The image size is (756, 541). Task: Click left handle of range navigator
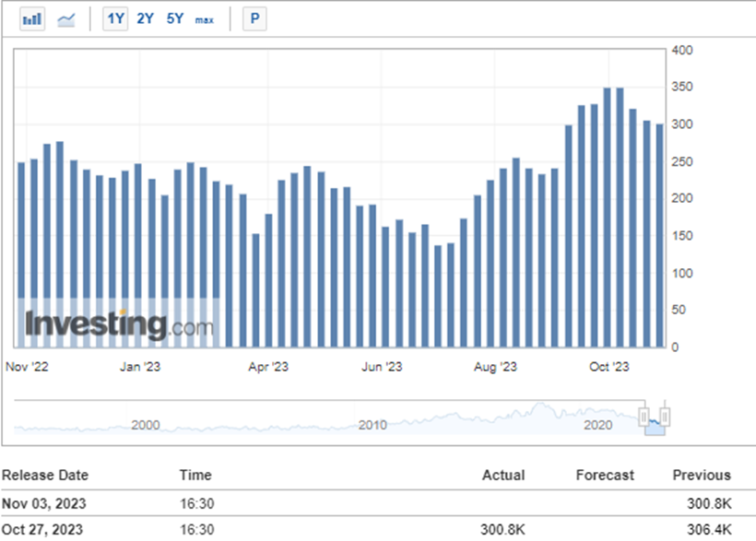tap(644, 417)
